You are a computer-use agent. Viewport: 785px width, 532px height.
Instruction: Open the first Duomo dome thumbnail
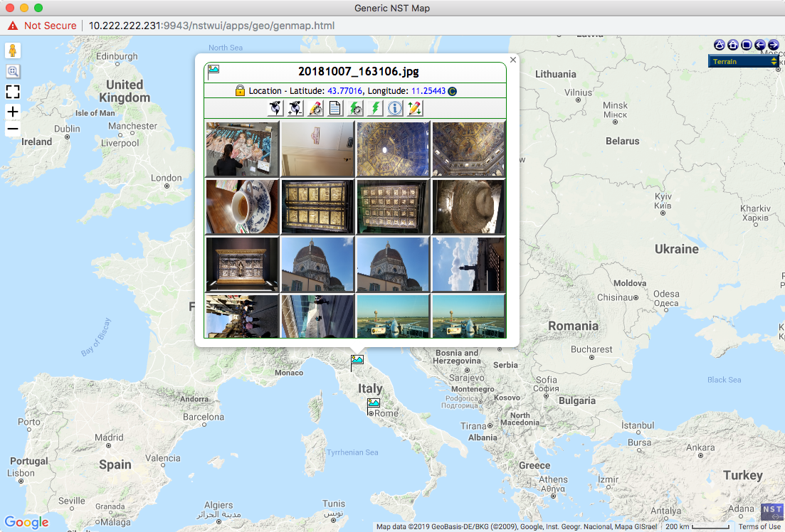317,265
